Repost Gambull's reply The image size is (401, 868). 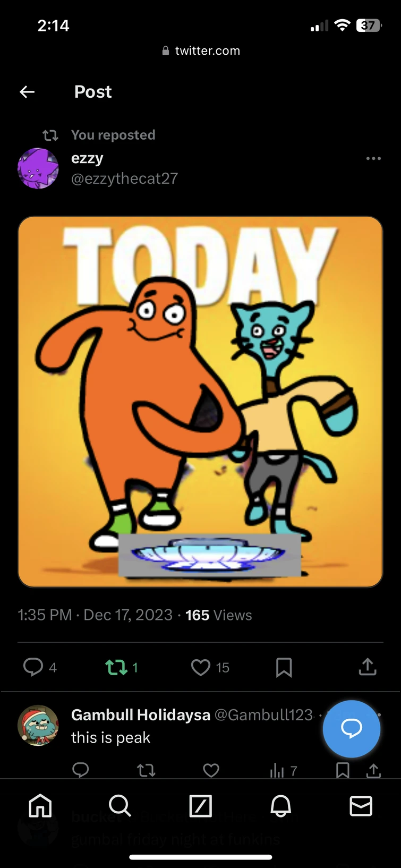click(146, 770)
